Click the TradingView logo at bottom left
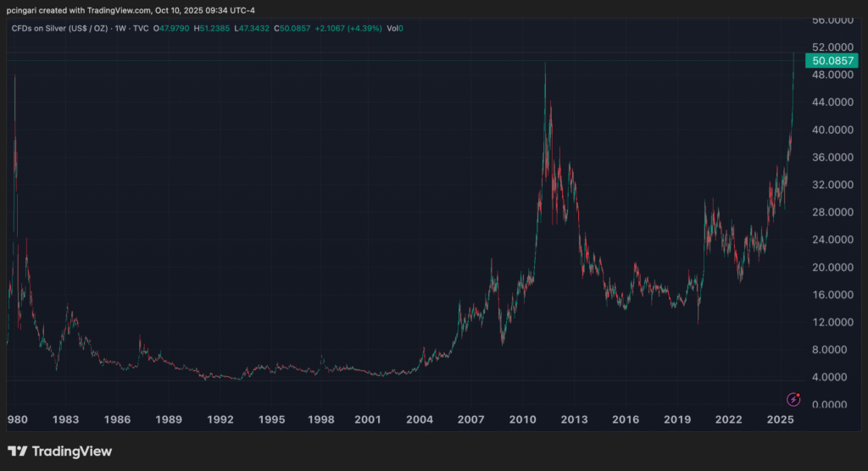Viewport: 868px width, 471px height. click(x=59, y=452)
